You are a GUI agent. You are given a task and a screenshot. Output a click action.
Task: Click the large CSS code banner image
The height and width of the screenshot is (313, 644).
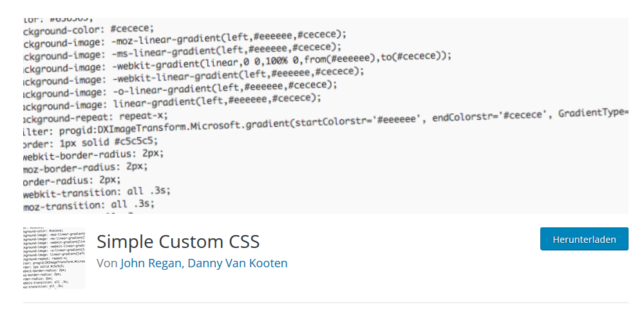tap(326, 116)
